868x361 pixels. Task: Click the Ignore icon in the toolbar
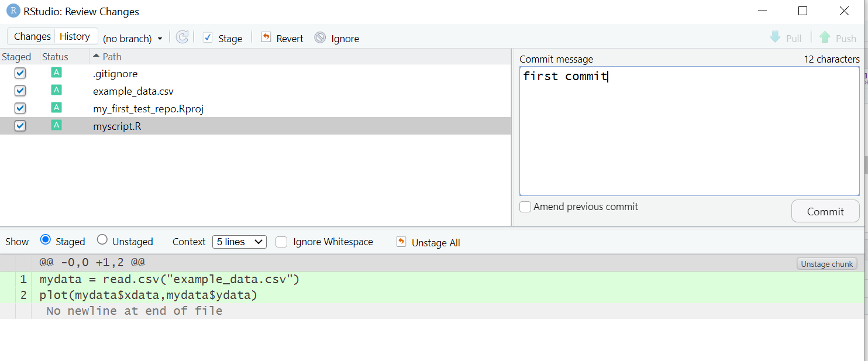click(320, 37)
